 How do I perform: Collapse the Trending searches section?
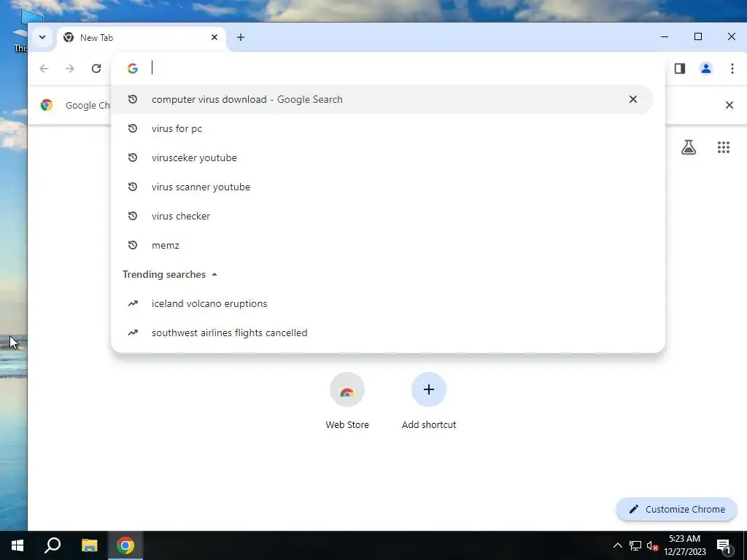[x=214, y=275]
